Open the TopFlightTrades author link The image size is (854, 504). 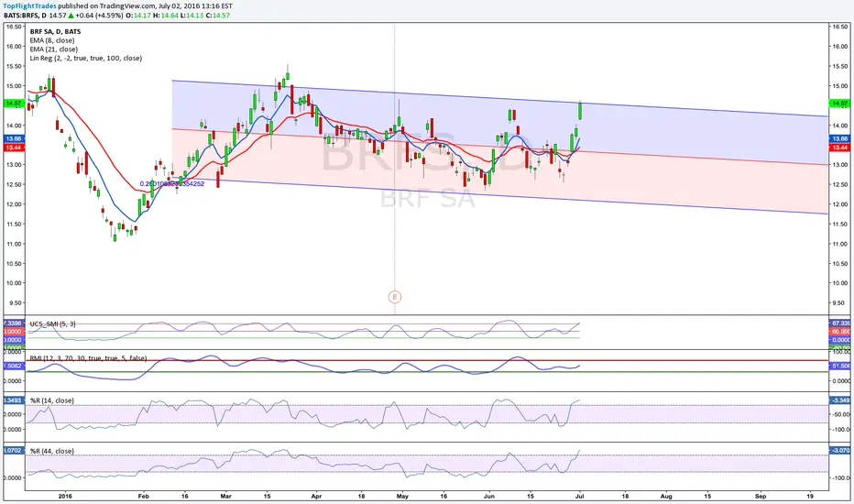[30, 6]
